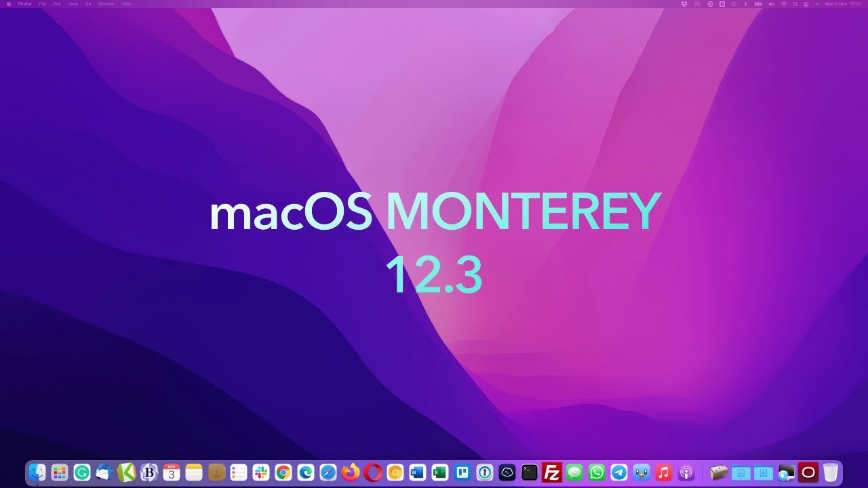Open BBEdit from the Dock
The width and height of the screenshot is (868, 488).
click(x=149, y=472)
